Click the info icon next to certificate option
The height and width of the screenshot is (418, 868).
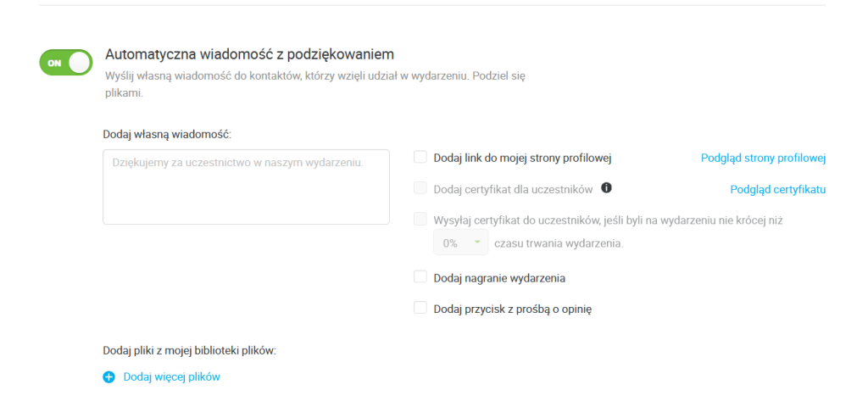[606, 189]
